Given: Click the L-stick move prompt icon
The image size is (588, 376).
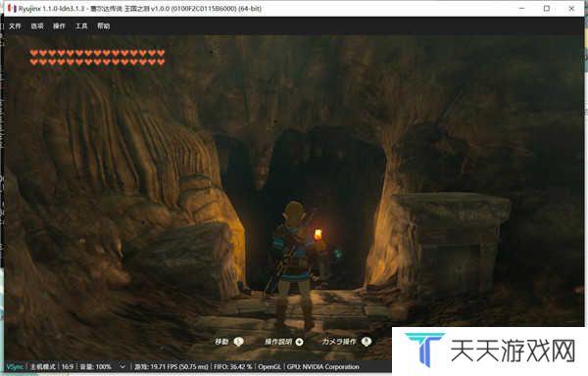Looking at the screenshot, I should [x=238, y=342].
